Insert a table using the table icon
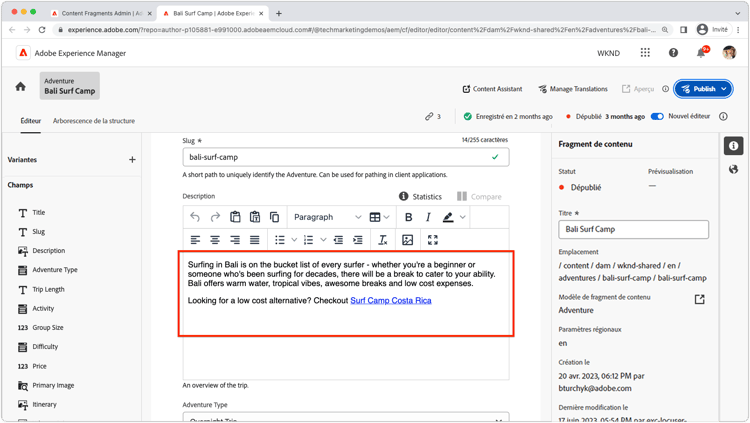 [x=375, y=217]
